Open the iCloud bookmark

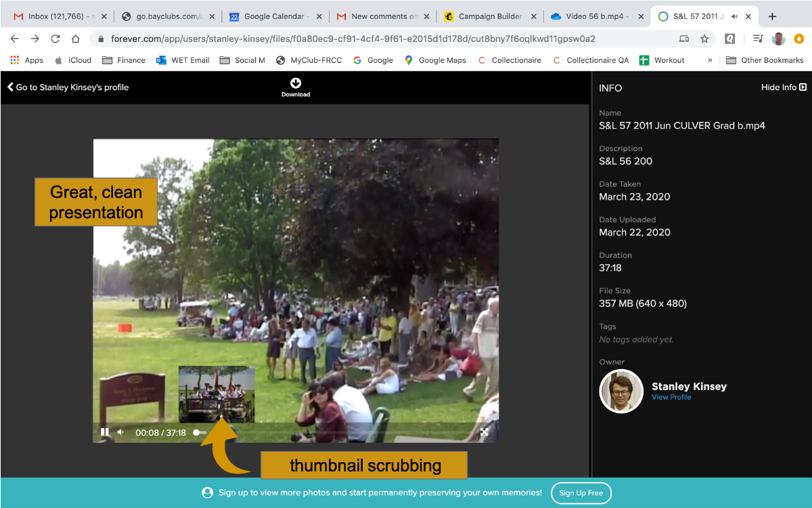[72, 60]
